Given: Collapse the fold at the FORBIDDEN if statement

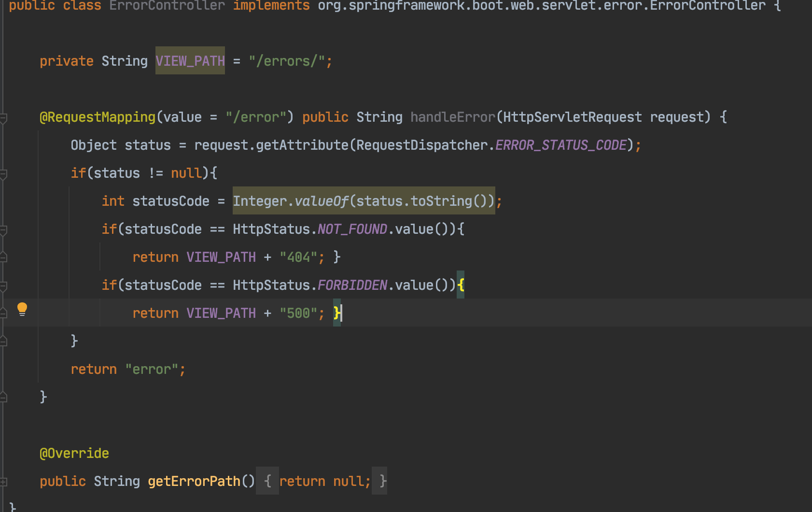Looking at the screenshot, I should tap(3, 285).
